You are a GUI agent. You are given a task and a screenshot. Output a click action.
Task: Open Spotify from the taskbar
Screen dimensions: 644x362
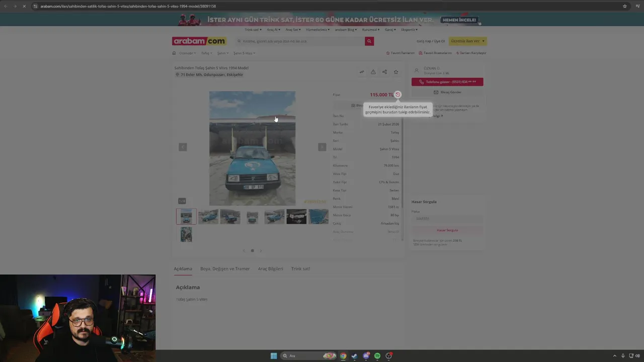pos(377,356)
